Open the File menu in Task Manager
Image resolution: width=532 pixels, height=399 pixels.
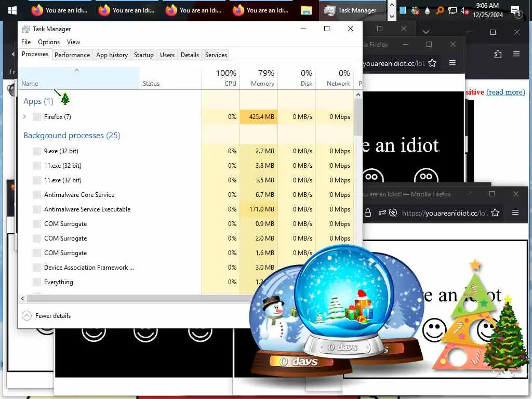click(26, 42)
